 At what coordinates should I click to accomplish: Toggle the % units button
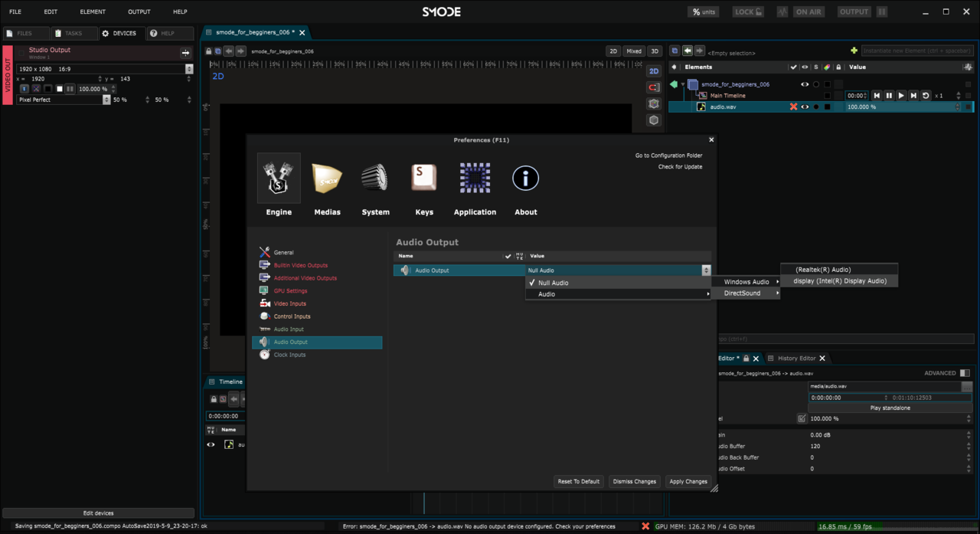[x=704, y=12]
